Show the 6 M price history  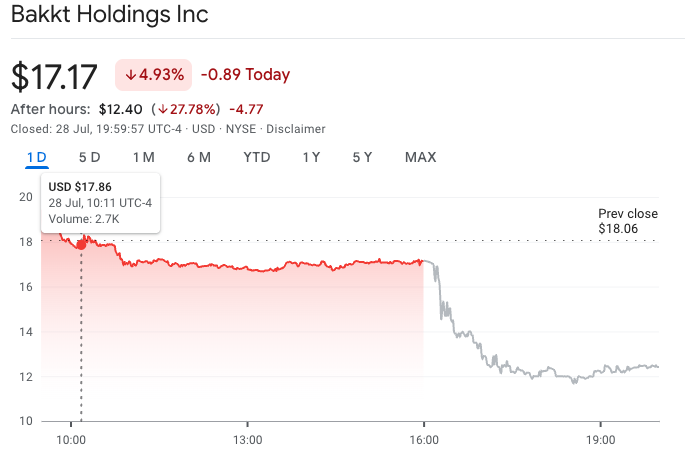pos(198,157)
